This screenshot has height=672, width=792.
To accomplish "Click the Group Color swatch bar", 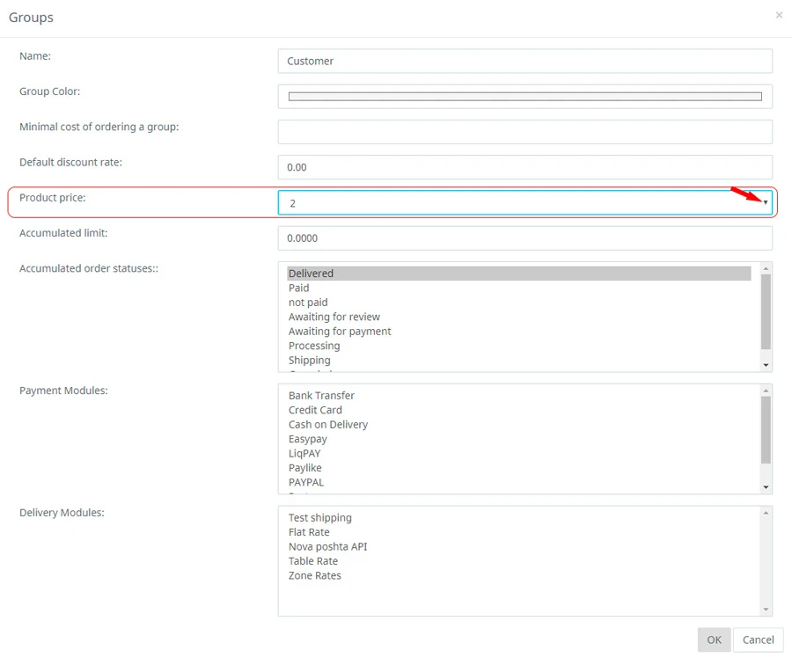I will click(x=524, y=97).
